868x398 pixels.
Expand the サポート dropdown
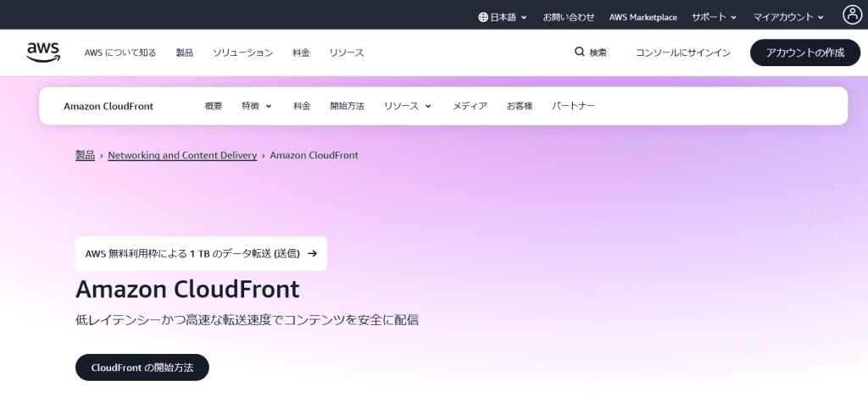coord(714,17)
